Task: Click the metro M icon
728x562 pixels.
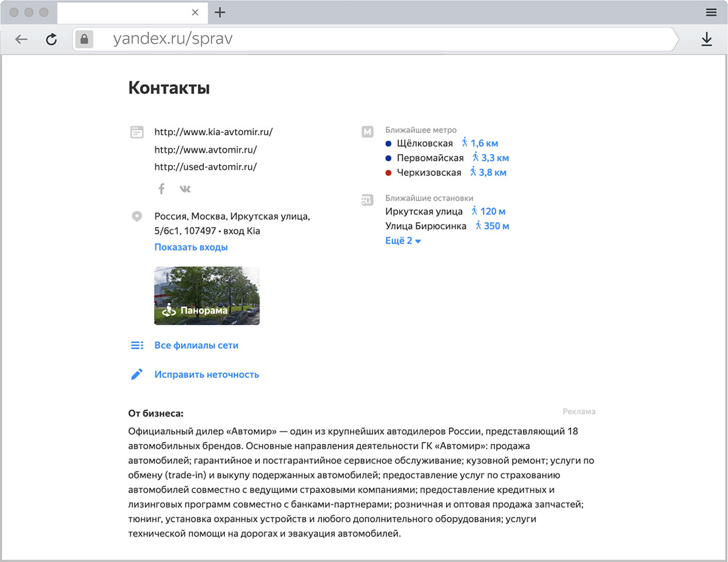Action: click(x=367, y=132)
